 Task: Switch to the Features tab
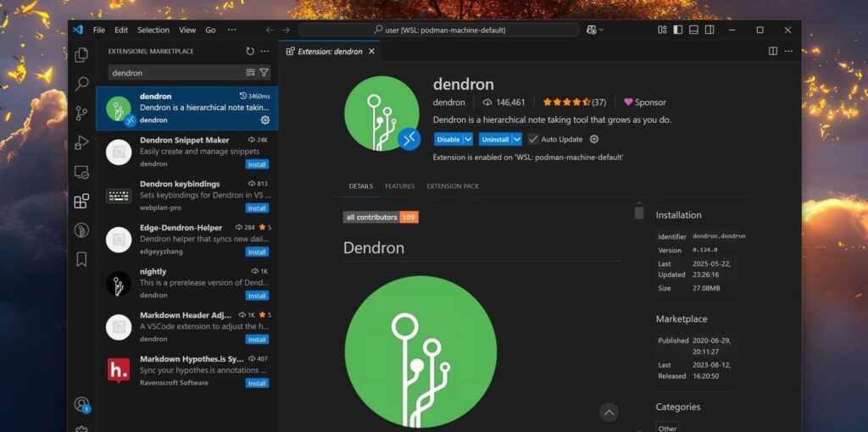(x=400, y=186)
